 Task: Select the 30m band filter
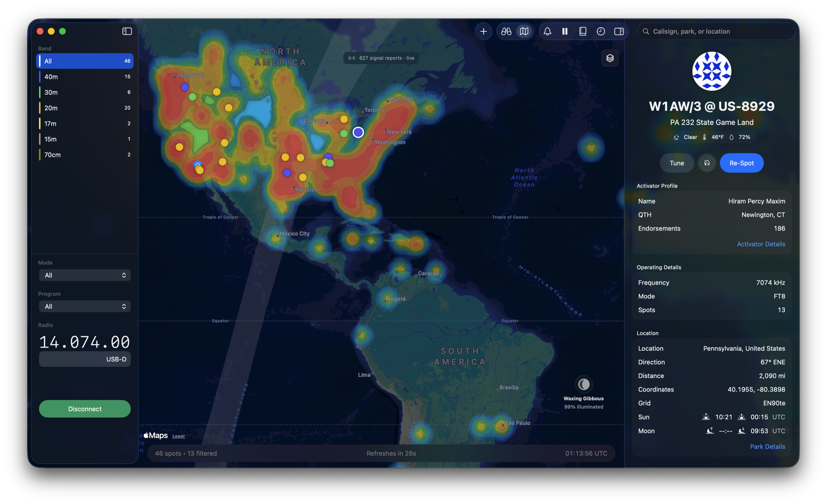[x=85, y=92]
